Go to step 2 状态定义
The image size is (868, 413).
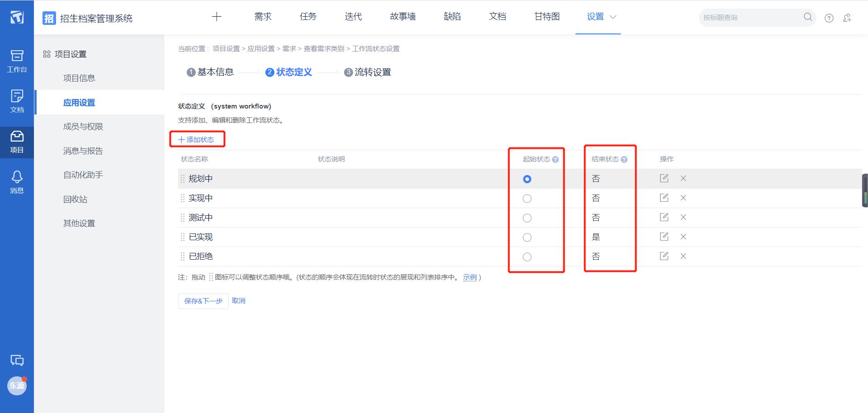(x=289, y=72)
